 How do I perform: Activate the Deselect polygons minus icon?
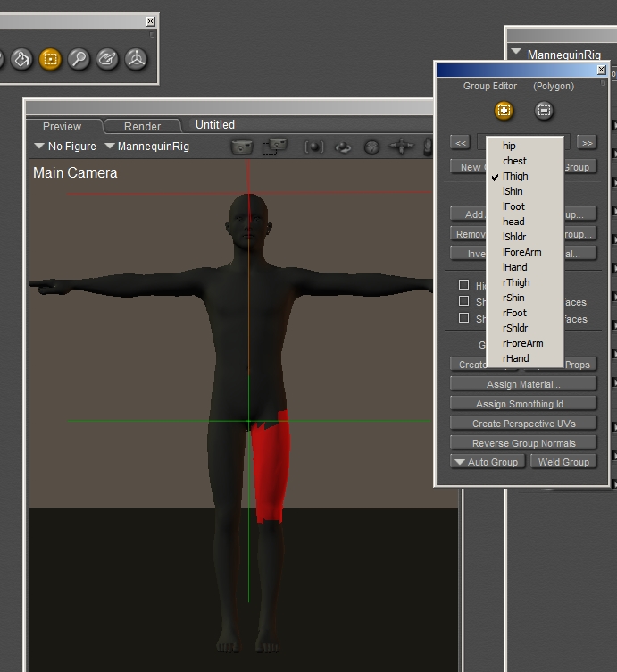pyautogui.click(x=543, y=111)
